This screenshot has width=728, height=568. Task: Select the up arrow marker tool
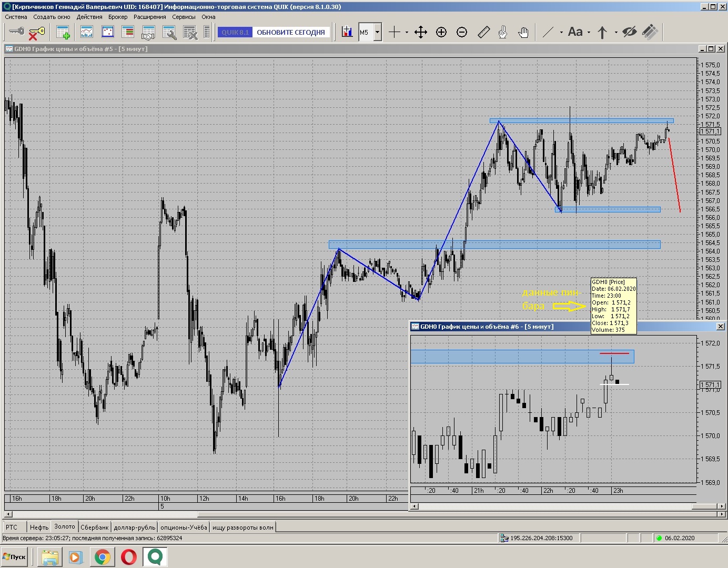tap(603, 32)
